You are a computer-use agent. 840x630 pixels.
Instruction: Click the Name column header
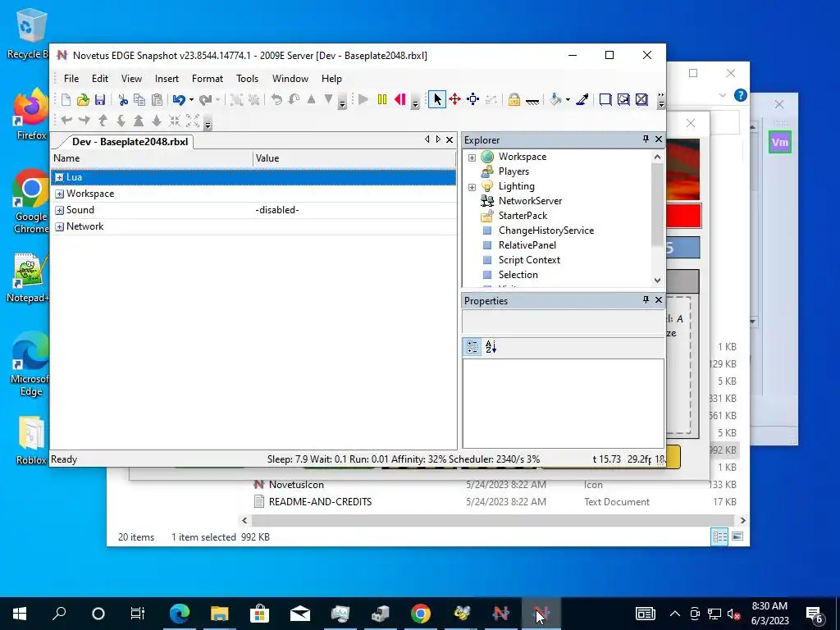[x=152, y=158]
